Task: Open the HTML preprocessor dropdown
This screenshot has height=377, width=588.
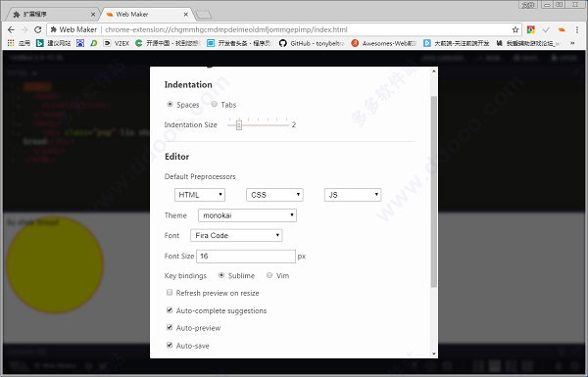Action: 200,195
